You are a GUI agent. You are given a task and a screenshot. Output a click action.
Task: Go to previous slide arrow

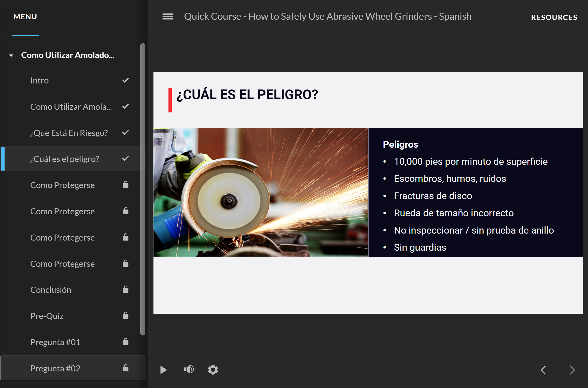click(x=543, y=370)
